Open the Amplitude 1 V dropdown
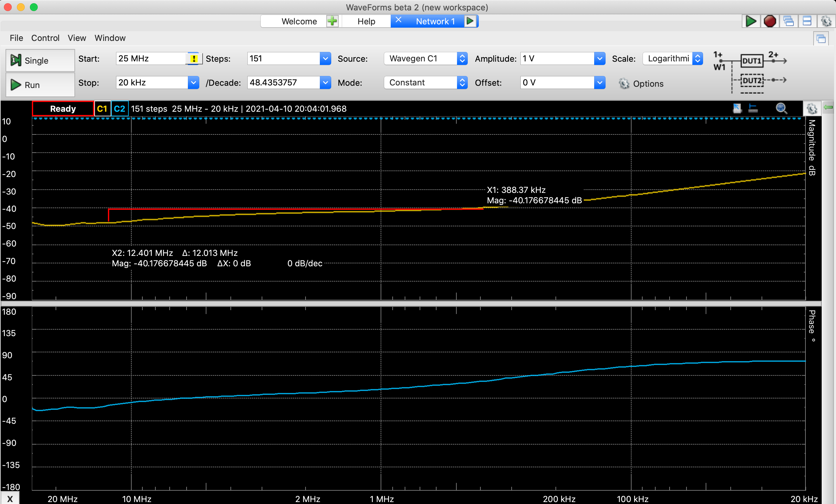The height and width of the screenshot is (504, 836). (x=599, y=59)
